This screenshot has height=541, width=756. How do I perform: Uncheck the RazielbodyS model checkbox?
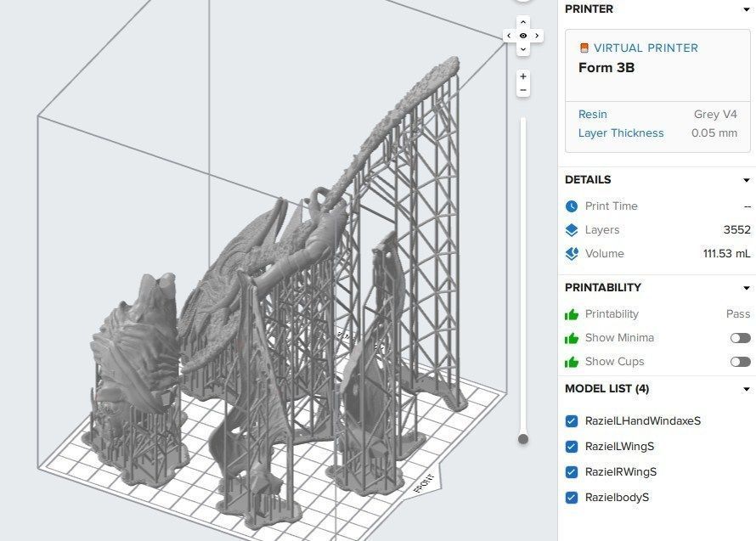[572, 498]
